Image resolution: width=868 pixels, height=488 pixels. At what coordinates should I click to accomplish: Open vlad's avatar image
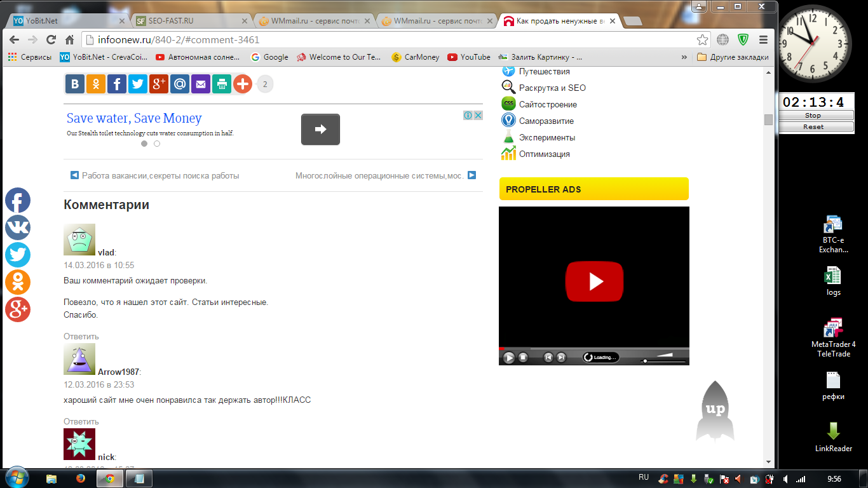pyautogui.click(x=79, y=240)
